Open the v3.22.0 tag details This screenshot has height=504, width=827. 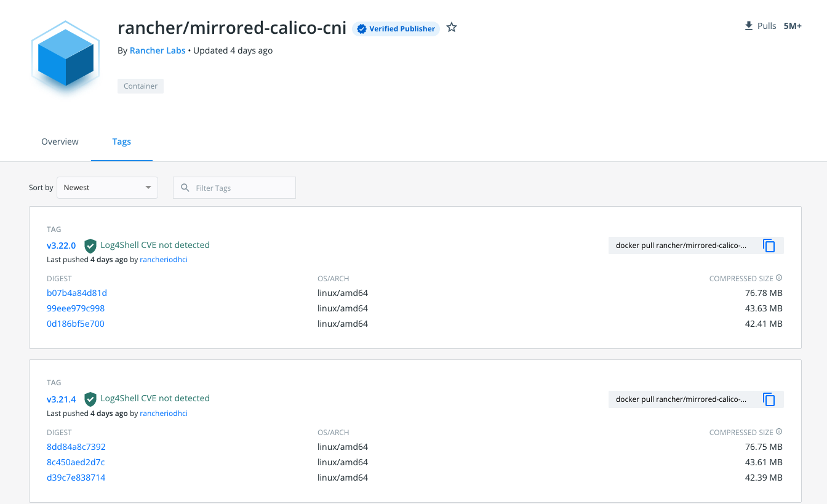(61, 245)
